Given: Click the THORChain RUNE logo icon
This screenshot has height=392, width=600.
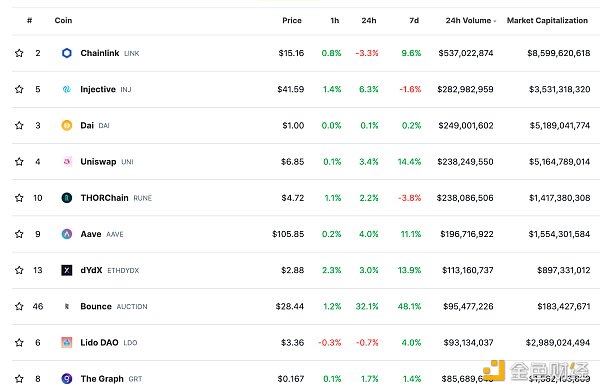Looking at the screenshot, I should (67, 198).
